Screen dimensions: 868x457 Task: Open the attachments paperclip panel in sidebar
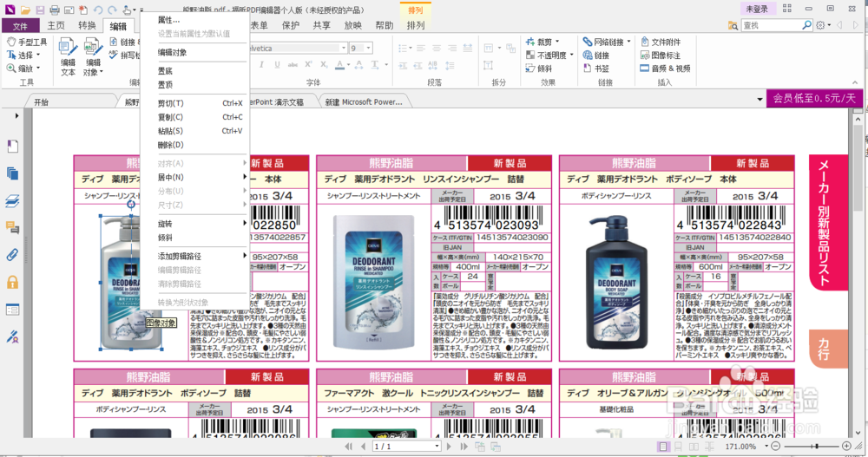click(12, 254)
